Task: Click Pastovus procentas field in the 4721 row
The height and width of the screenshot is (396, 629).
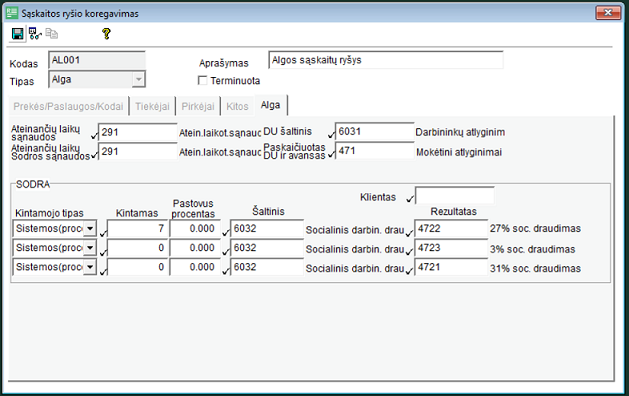Action: (195, 267)
